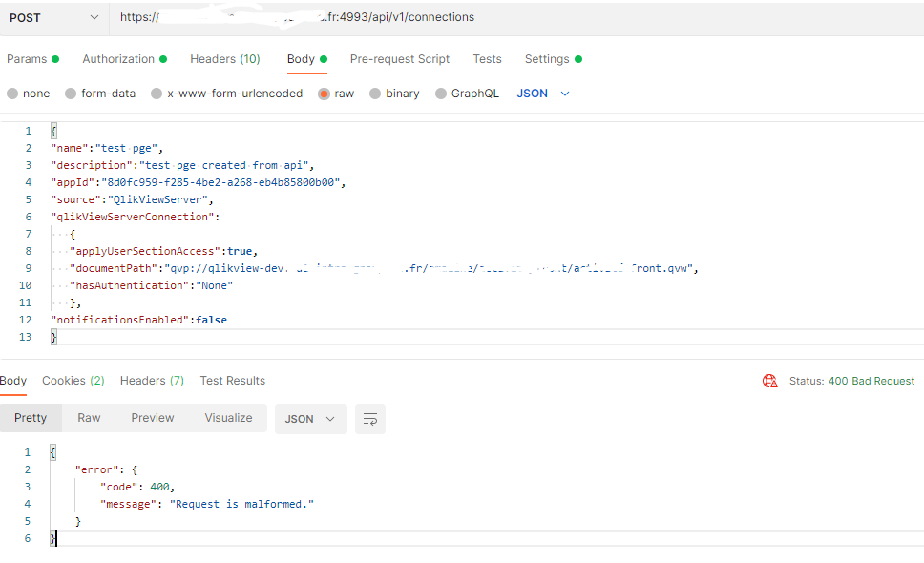Viewport: 924px width, 563px height.
Task: Switch response view to Raw
Action: 89,418
